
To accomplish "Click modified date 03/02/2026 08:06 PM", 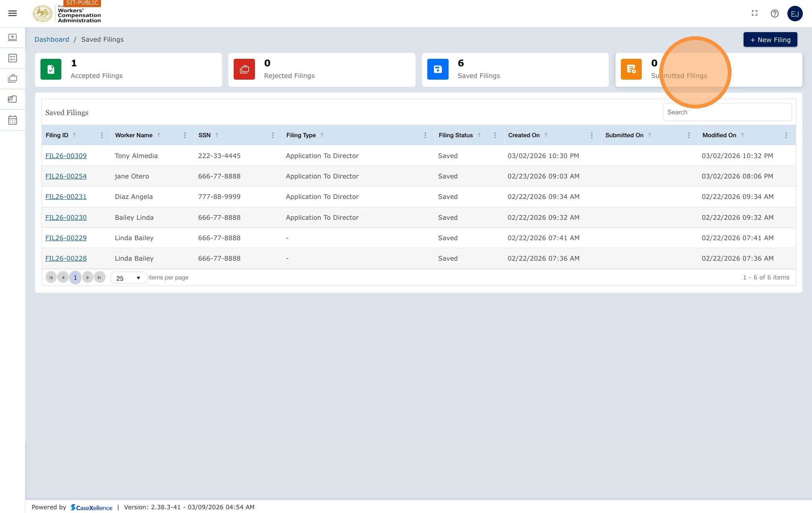I will click(x=737, y=176).
